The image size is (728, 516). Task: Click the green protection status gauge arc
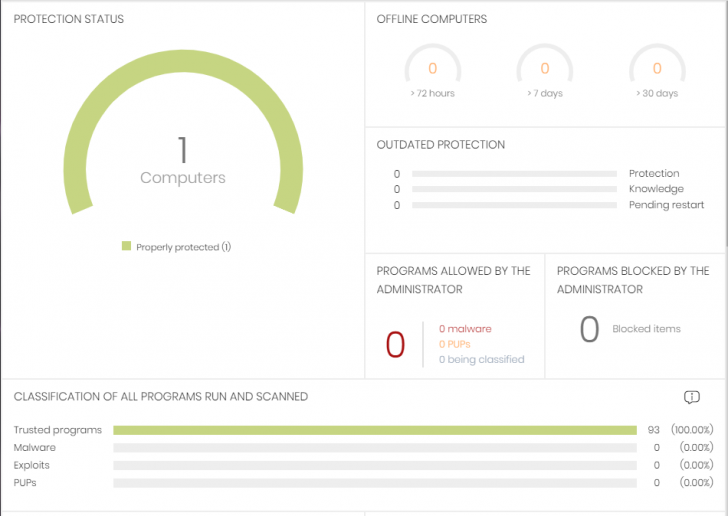[183, 60]
